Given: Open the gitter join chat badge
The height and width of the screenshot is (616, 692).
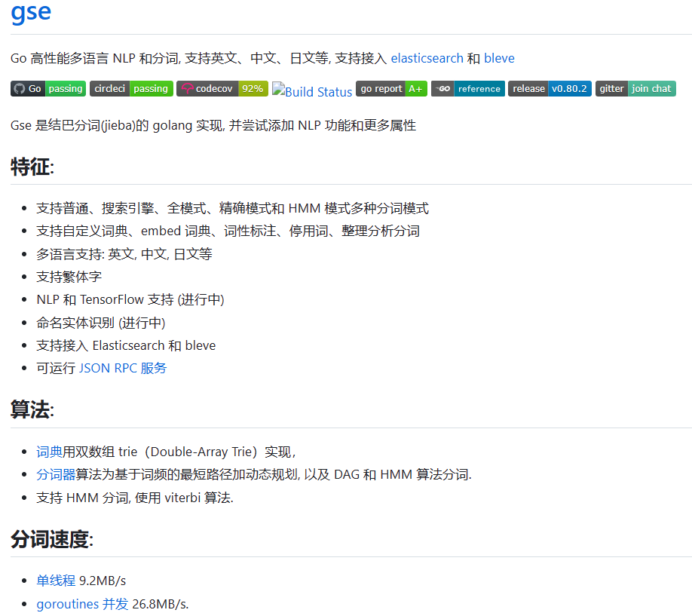Looking at the screenshot, I should pyautogui.click(x=635, y=89).
